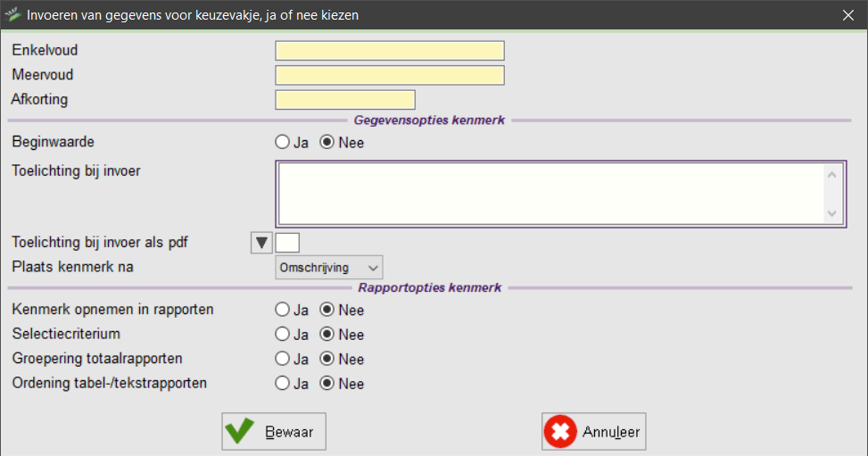868x456 pixels.
Task: Click the small pdf field beside the triangle
Action: pyautogui.click(x=288, y=242)
